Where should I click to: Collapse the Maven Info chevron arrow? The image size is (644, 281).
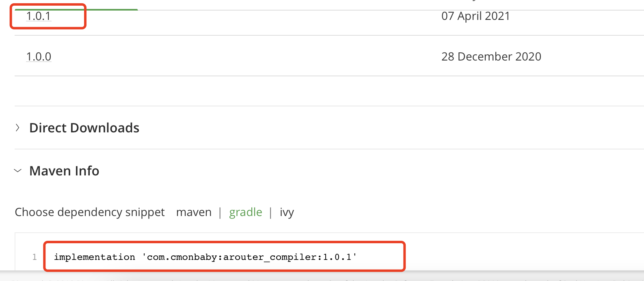[x=17, y=171]
